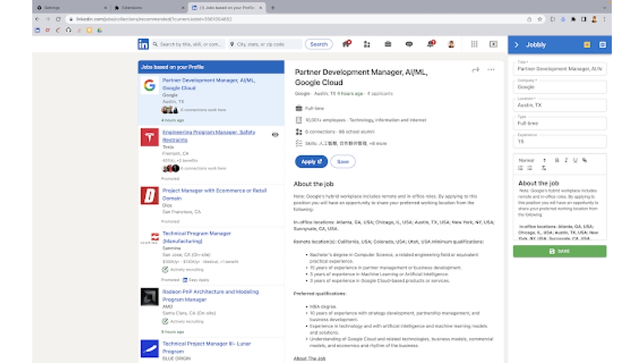Click the browser forward arrow
This screenshot has height=363, width=644.
48,19
